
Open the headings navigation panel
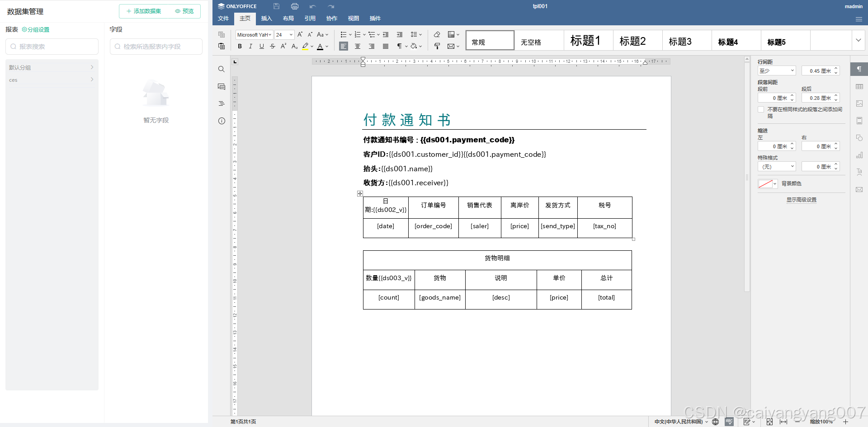tap(222, 103)
